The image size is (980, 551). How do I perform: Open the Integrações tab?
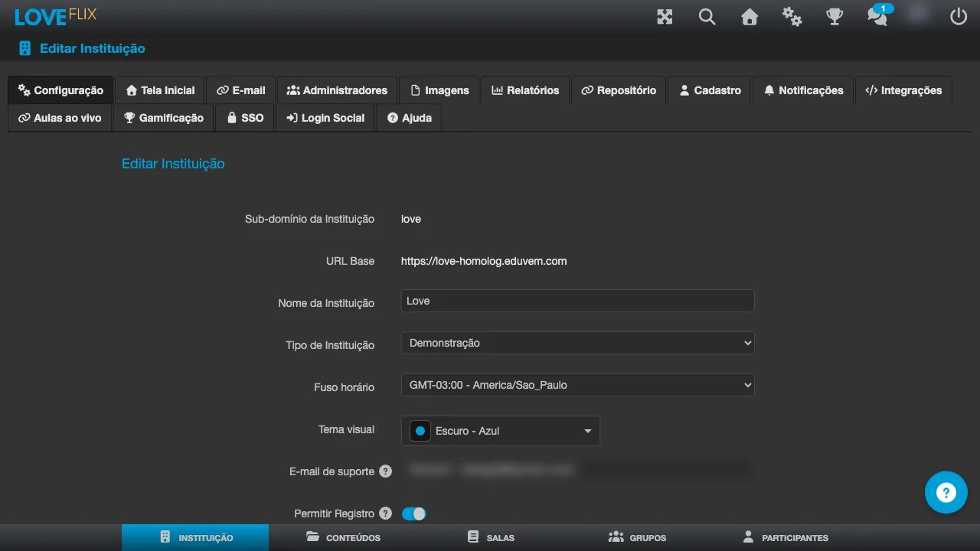pos(903,90)
